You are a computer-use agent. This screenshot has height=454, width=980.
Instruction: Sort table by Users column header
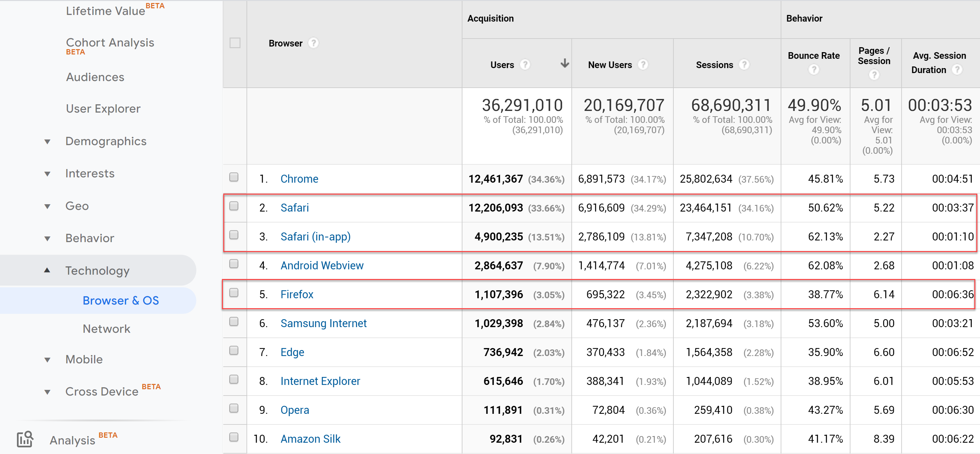502,65
